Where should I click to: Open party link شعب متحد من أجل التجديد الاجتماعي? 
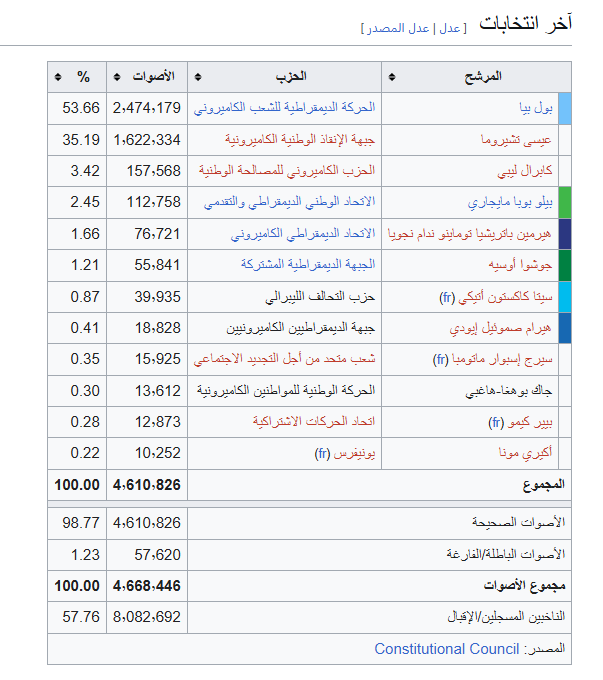click(284, 359)
